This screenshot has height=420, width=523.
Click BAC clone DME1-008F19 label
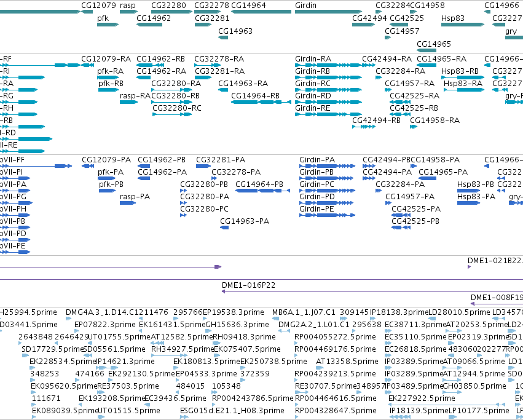tap(497, 298)
